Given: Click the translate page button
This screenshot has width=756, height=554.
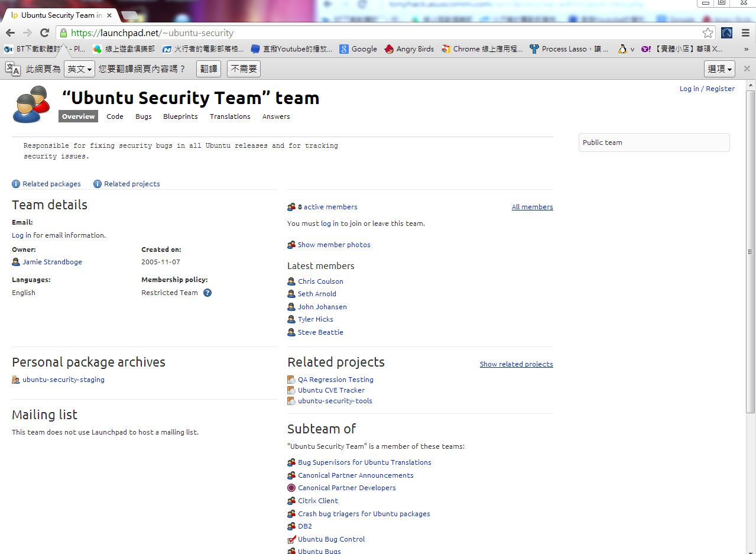Looking at the screenshot, I should pos(209,69).
